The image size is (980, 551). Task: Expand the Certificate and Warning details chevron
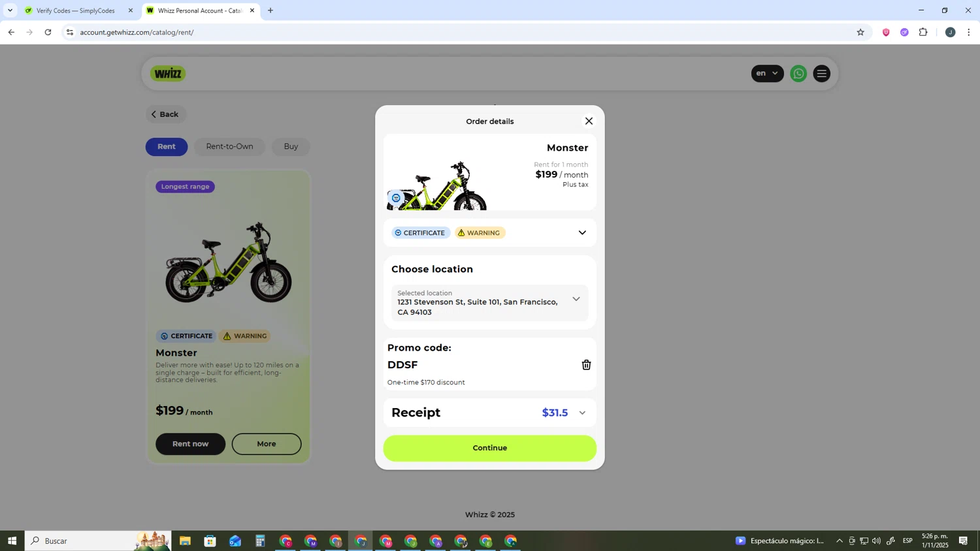582,232
